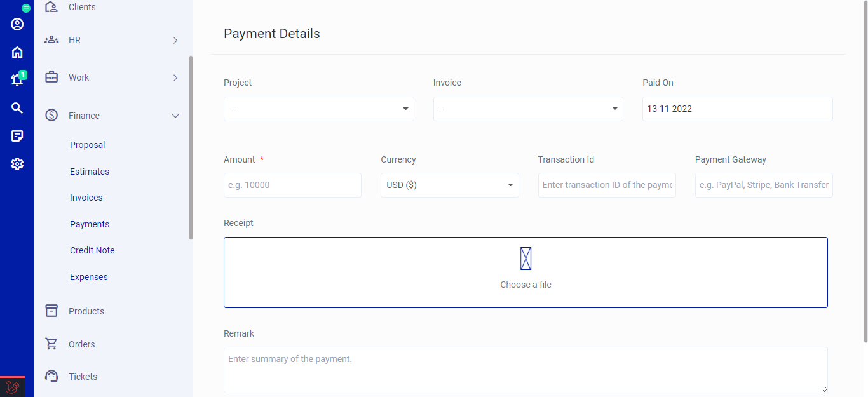This screenshot has width=868, height=397.
Task: Select the Tickets icon in the sidebar
Action: [x=51, y=375]
